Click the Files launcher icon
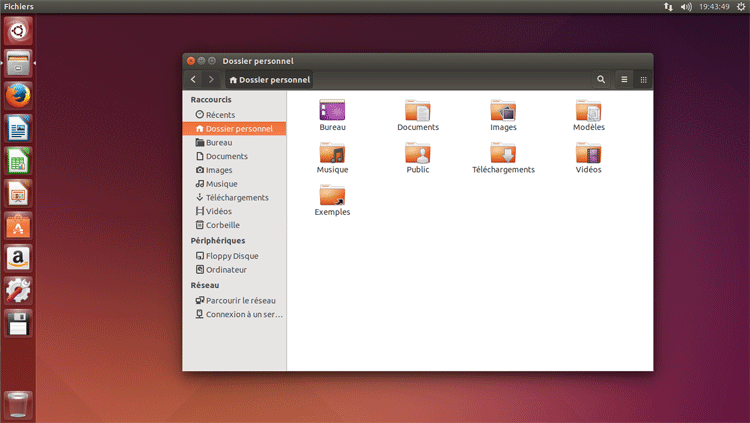This screenshot has height=423, width=750. tap(18, 63)
